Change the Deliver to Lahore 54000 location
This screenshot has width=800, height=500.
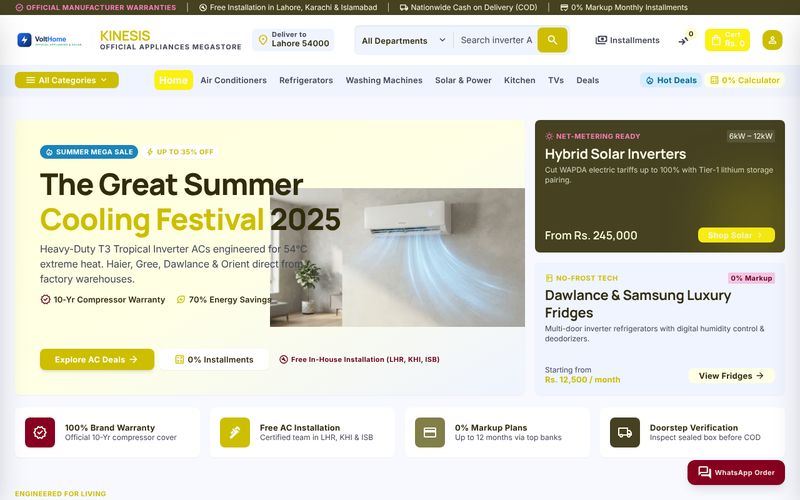[x=293, y=40]
